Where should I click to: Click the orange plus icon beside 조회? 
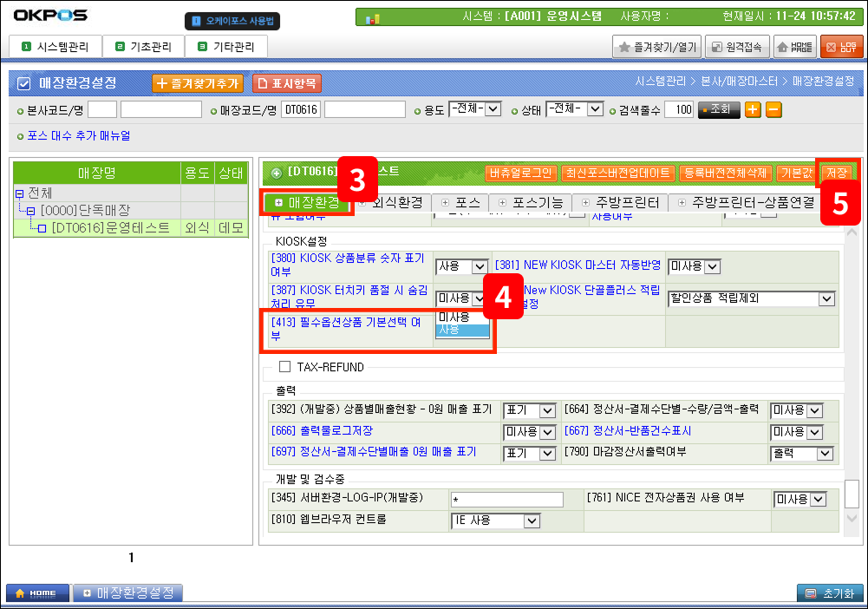753,109
